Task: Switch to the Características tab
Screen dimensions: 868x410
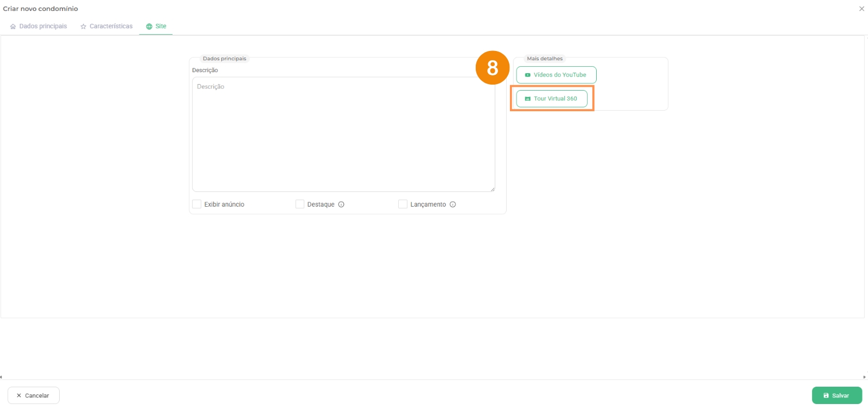Action: tap(111, 27)
